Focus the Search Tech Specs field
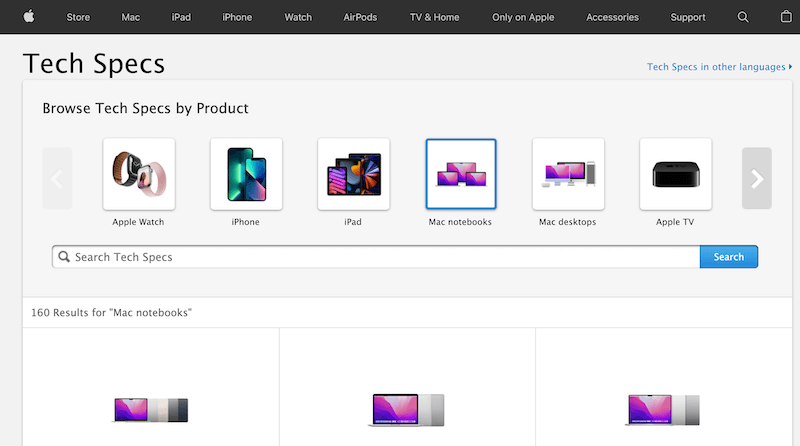This screenshot has width=800, height=446. [376, 257]
